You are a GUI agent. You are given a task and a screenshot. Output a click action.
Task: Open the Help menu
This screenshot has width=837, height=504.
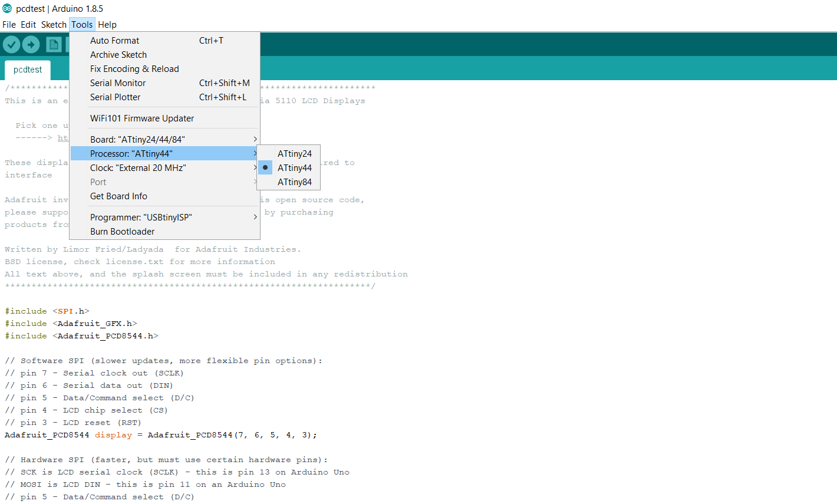click(107, 25)
